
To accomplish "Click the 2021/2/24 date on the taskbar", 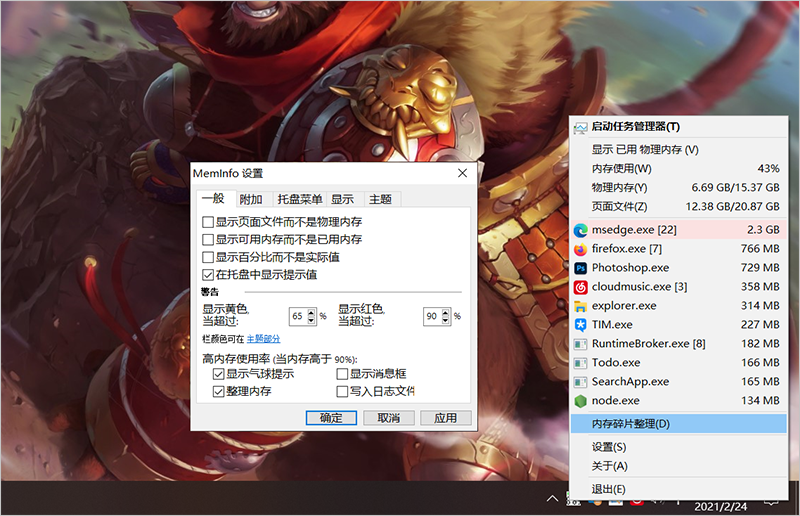I will 720,507.
